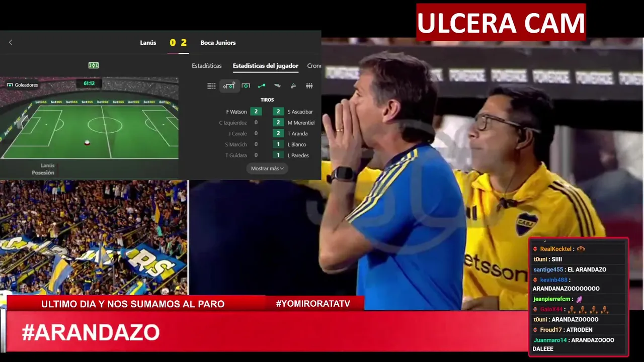Select the L Blanco player row
Image resolution: width=644 pixels, height=362 pixels.
point(290,145)
